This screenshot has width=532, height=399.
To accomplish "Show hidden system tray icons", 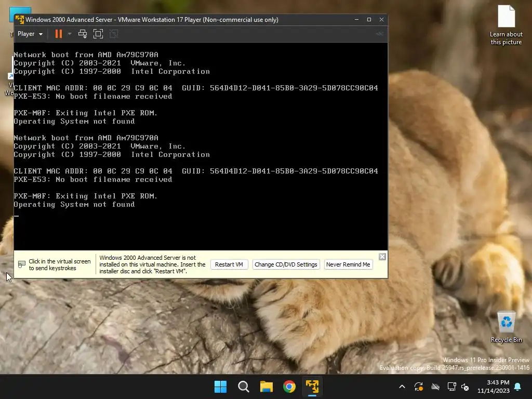I will click(402, 387).
